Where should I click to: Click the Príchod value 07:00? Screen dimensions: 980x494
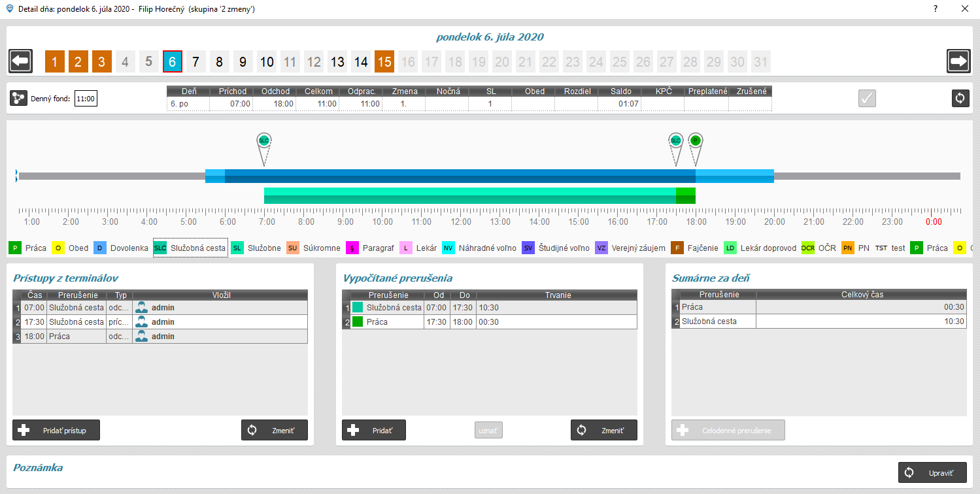click(239, 103)
